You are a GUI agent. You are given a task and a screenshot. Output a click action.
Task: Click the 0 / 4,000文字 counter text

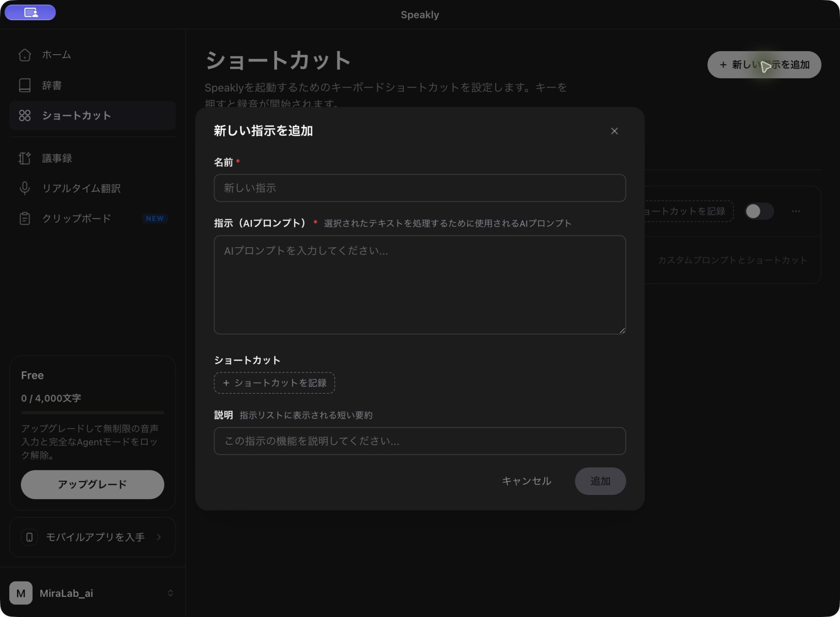point(51,398)
